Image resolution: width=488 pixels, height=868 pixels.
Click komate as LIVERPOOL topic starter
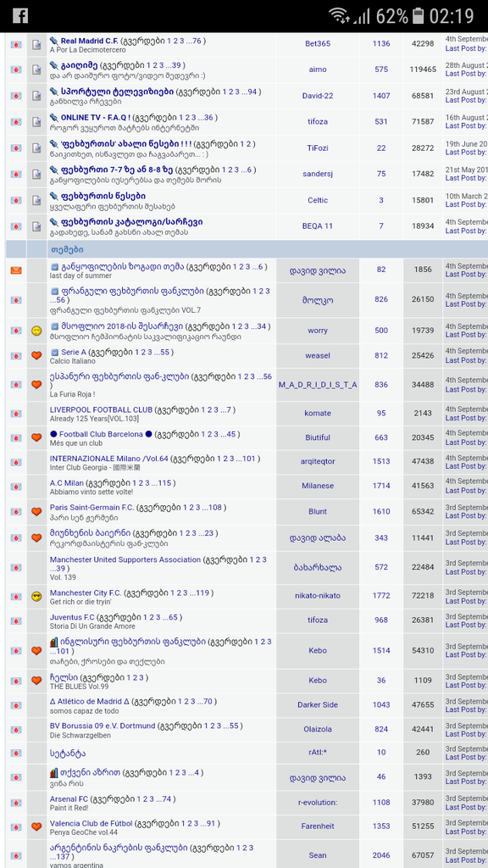[318, 413]
